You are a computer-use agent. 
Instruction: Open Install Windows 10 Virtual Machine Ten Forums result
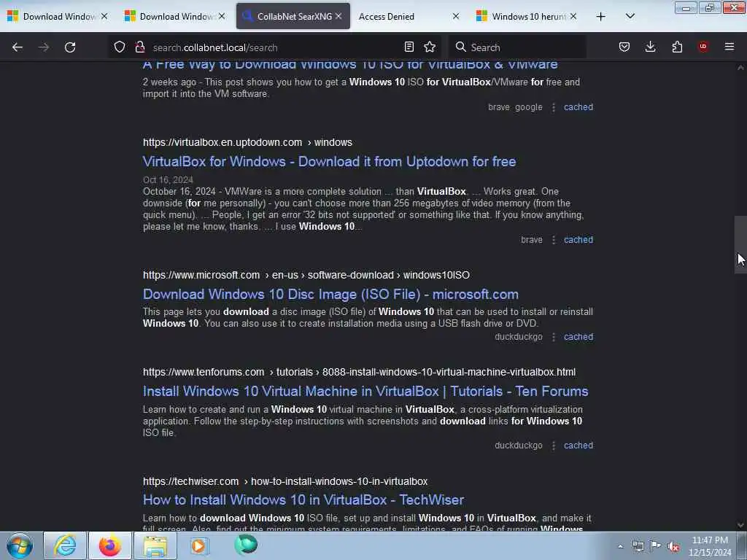365,392
